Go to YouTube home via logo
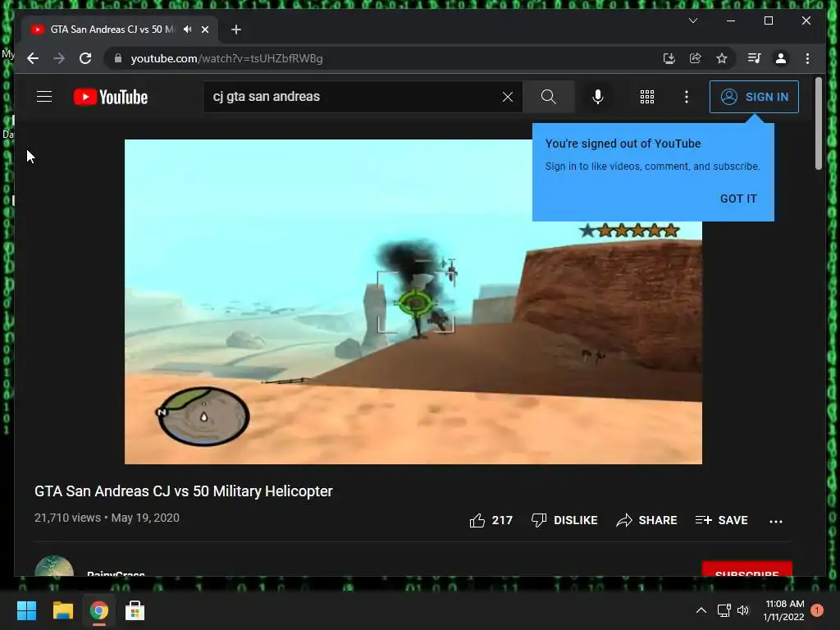 (111, 97)
